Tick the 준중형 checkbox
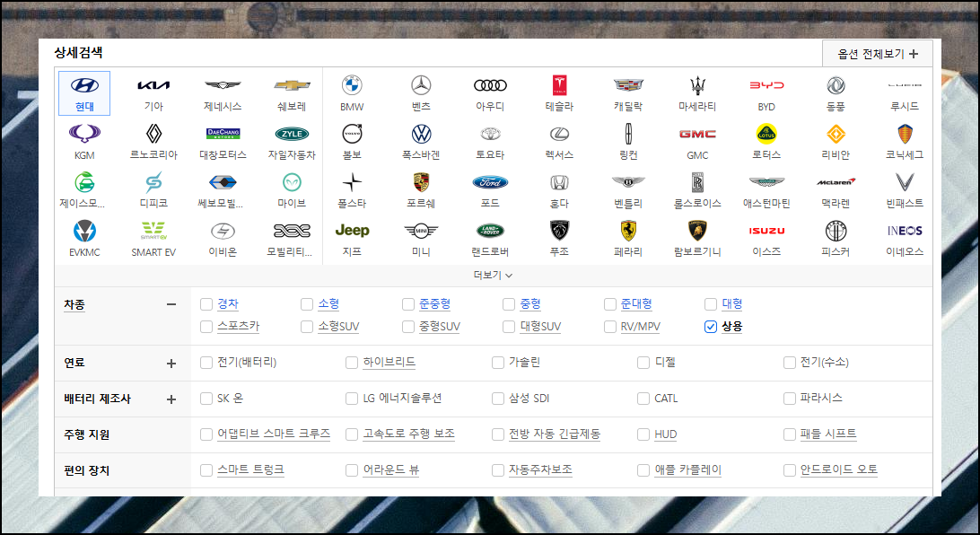 click(408, 304)
